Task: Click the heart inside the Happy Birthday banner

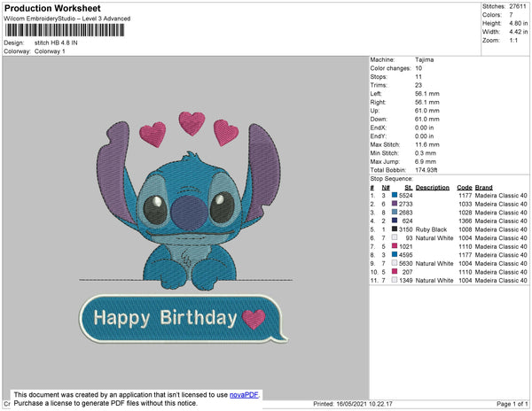Action: 254,319
